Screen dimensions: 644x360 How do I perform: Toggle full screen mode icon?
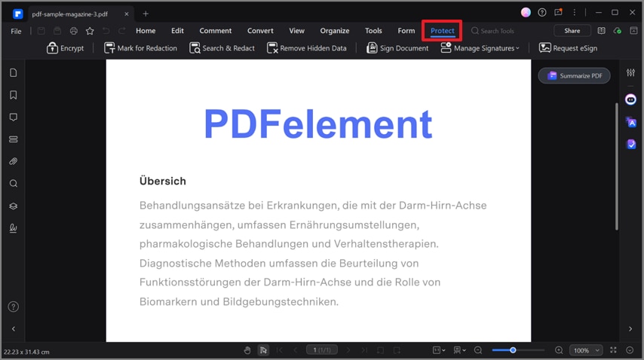(613, 350)
